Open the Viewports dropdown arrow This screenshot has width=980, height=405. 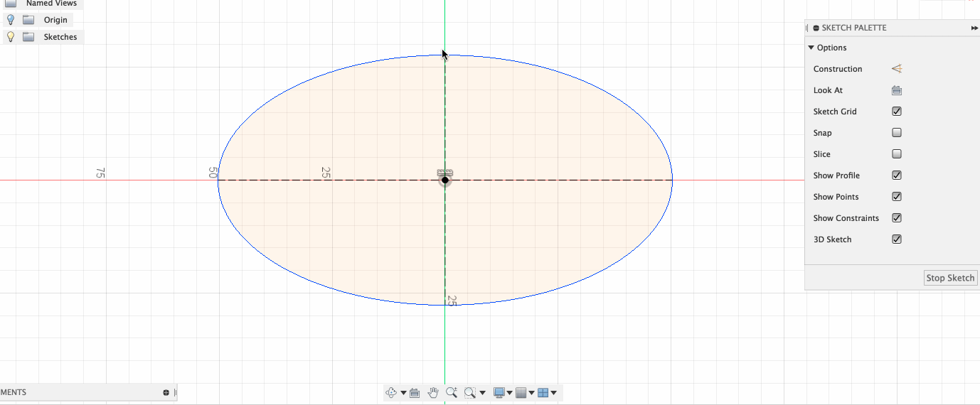point(553,393)
